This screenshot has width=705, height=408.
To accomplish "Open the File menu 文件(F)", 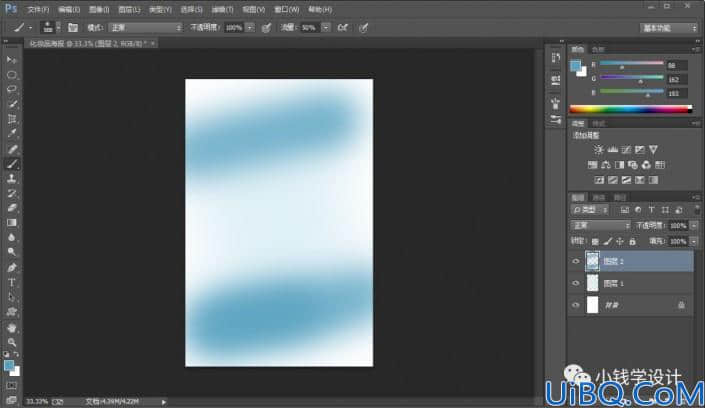I will click(x=38, y=9).
